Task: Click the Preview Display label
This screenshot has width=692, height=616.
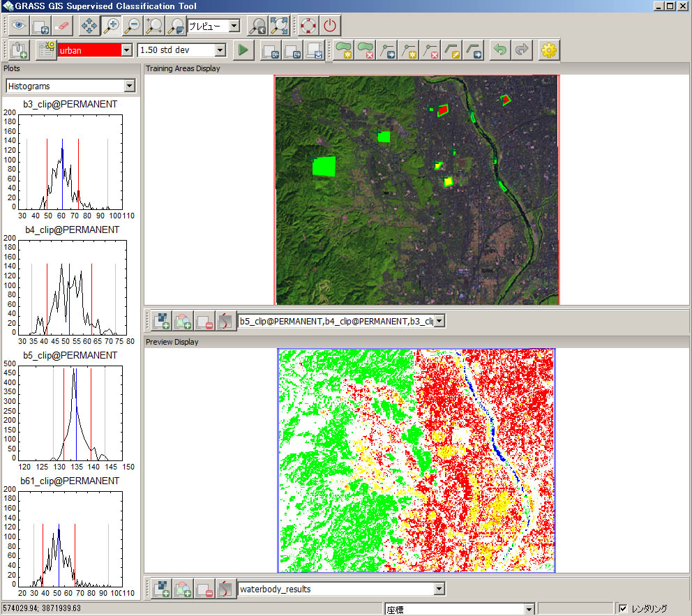Action: coord(172,342)
